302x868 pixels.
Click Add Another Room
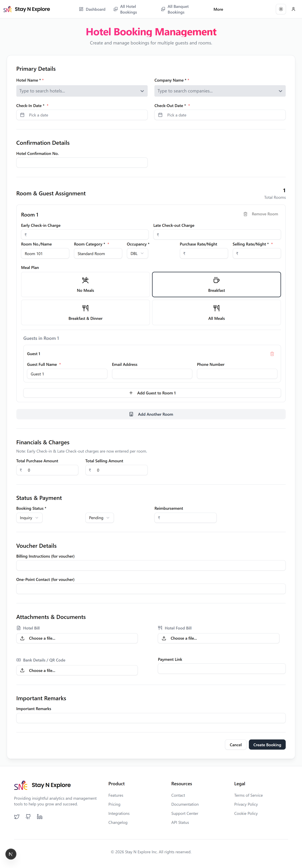coord(151,414)
